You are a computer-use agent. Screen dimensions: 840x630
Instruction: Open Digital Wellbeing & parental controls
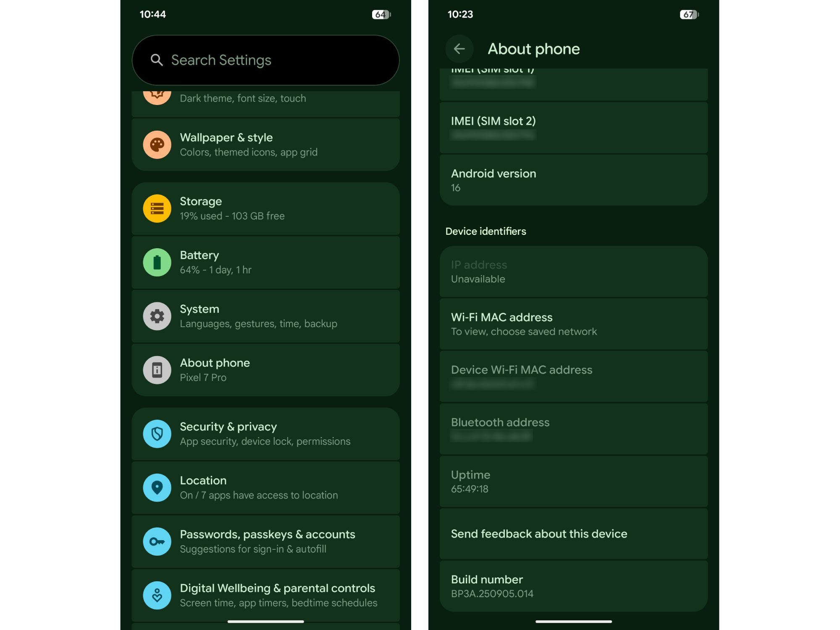tap(265, 595)
